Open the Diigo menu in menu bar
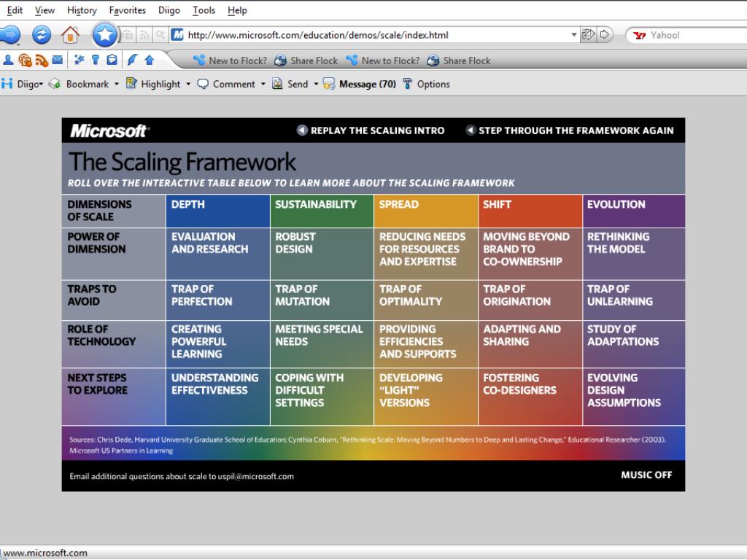747x560 pixels. [169, 10]
